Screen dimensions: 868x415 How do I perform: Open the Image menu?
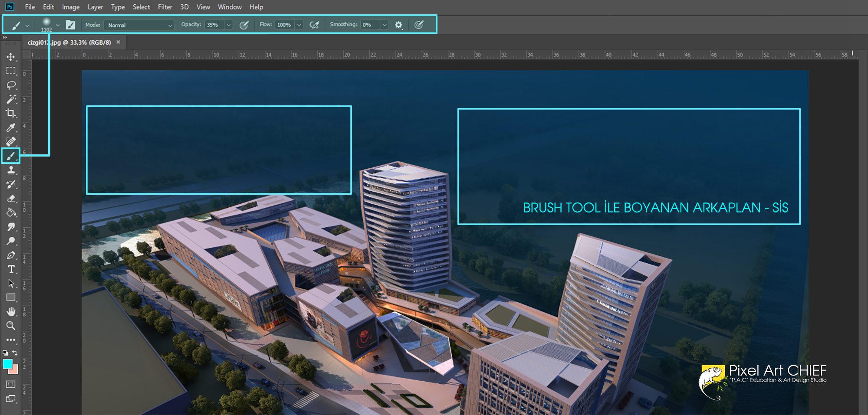[x=71, y=7]
